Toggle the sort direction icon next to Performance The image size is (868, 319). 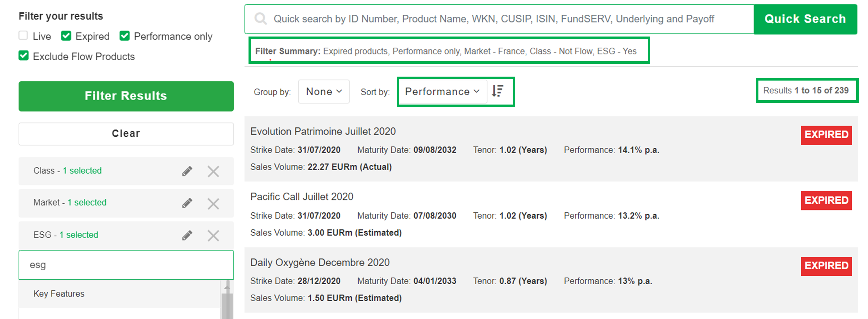pos(497,91)
